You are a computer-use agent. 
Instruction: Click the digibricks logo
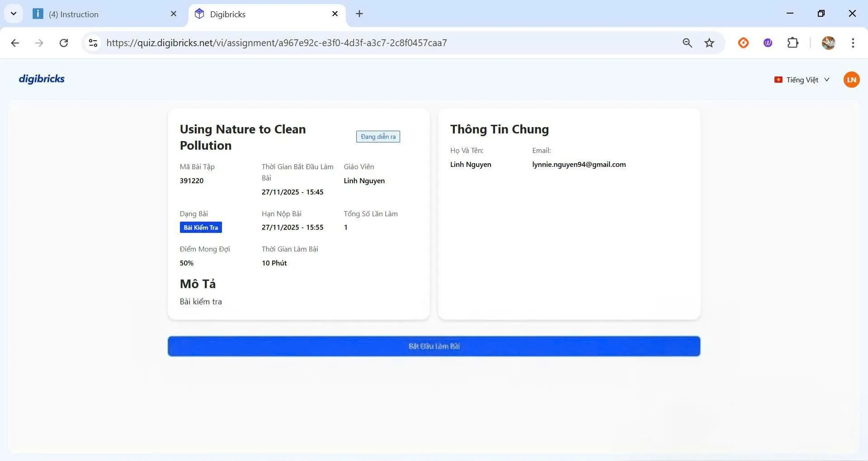pos(42,79)
